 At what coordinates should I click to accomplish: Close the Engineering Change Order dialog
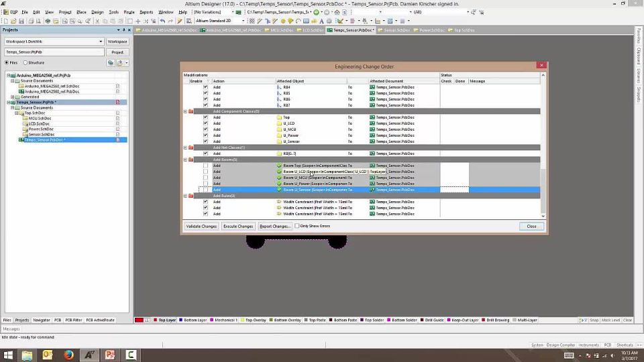pyautogui.click(x=531, y=226)
